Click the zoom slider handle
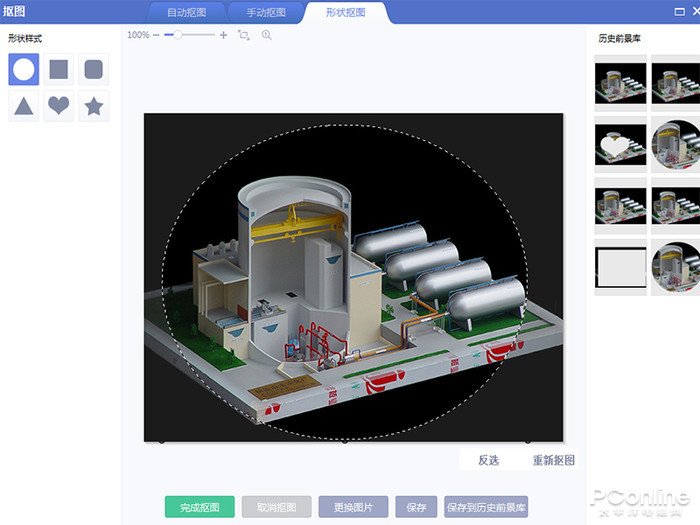 click(x=178, y=35)
